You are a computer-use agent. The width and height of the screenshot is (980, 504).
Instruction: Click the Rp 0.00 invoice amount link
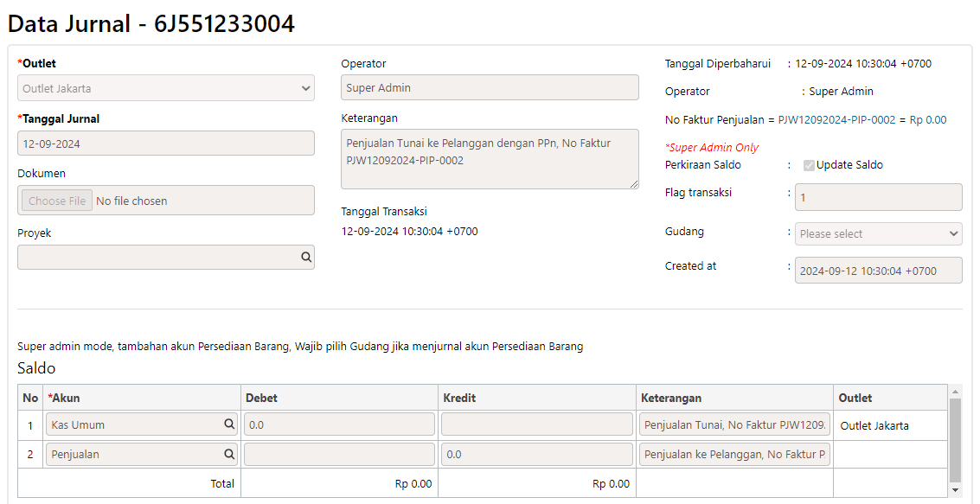[x=928, y=120]
